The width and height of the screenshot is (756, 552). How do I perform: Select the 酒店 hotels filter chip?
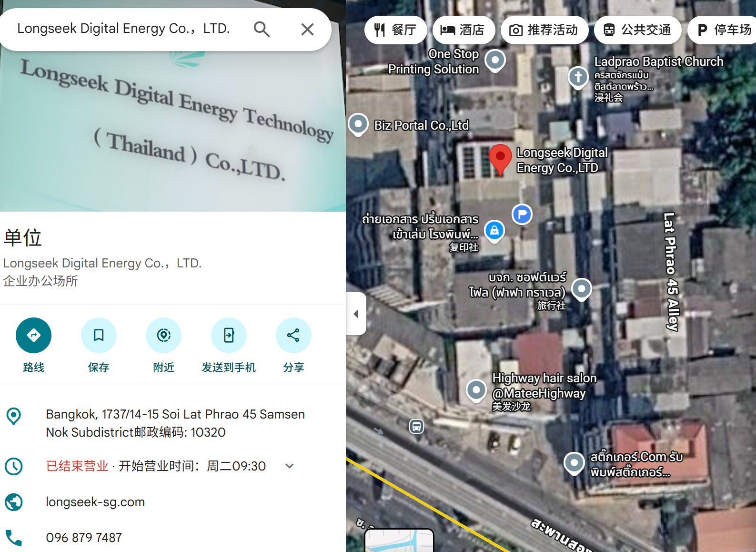[464, 30]
